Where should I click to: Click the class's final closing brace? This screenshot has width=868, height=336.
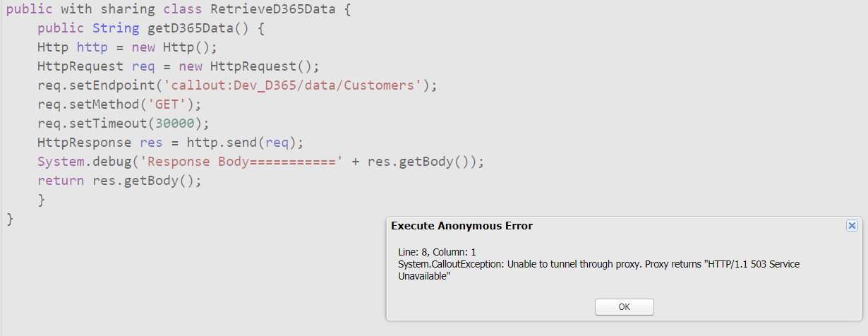click(x=10, y=219)
